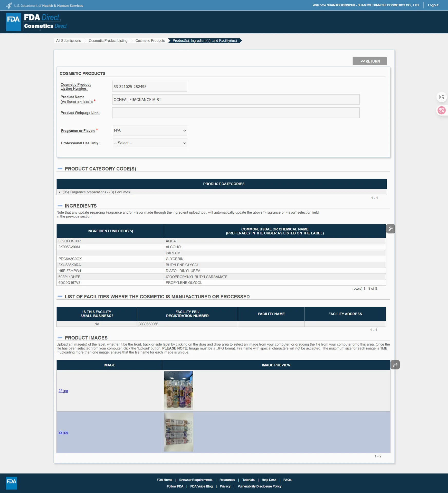Click the Fragrance preparations - Perfumes category row

222,192
